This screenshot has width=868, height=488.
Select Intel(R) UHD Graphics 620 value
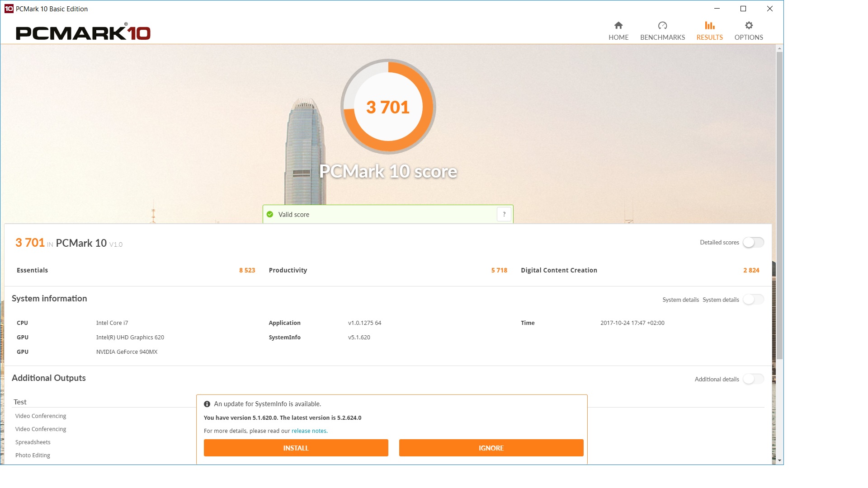pos(130,338)
